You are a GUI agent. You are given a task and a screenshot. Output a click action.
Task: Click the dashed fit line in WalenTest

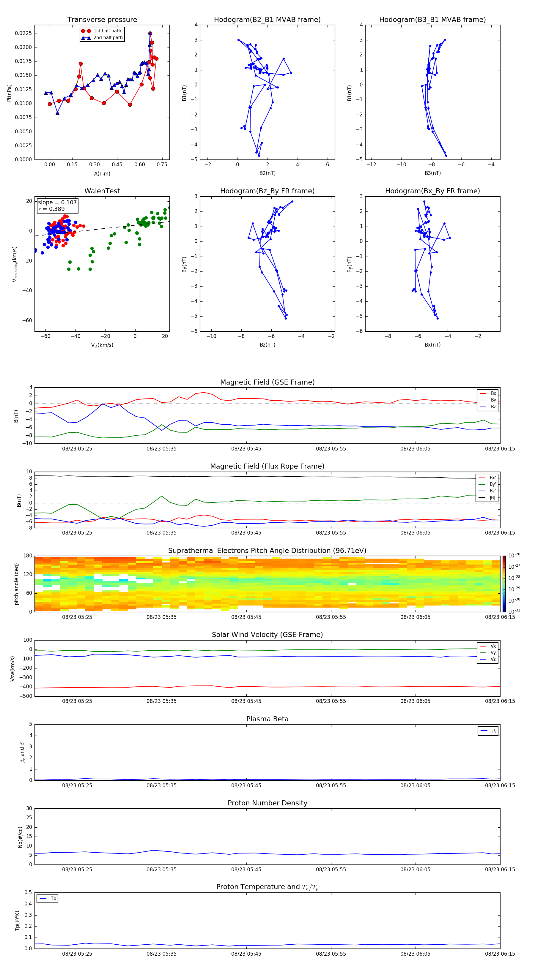[x=102, y=229]
